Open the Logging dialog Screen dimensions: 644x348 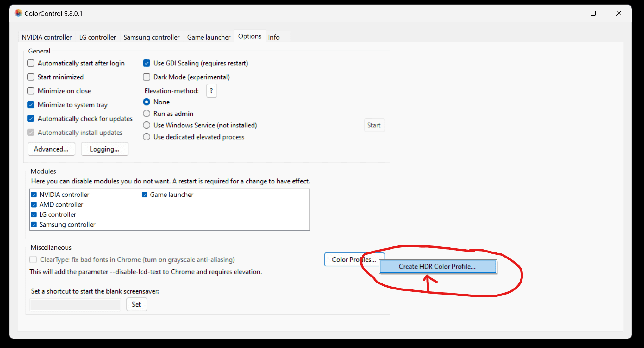[x=104, y=149]
